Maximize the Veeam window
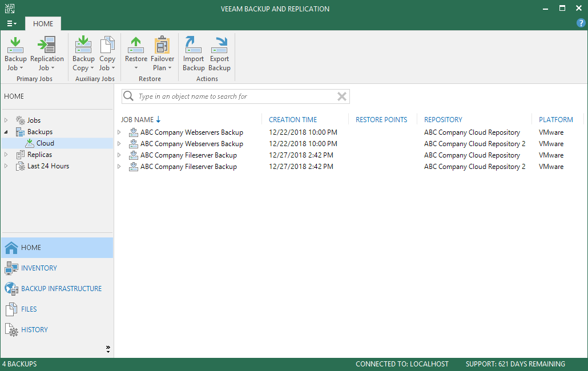588x371 pixels. click(x=562, y=8)
